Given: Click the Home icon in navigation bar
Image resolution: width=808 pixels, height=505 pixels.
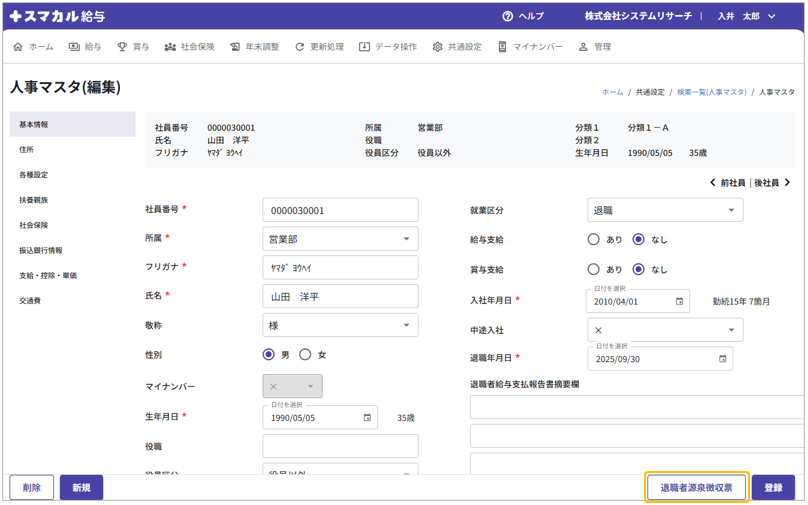Looking at the screenshot, I should point(18,47).
